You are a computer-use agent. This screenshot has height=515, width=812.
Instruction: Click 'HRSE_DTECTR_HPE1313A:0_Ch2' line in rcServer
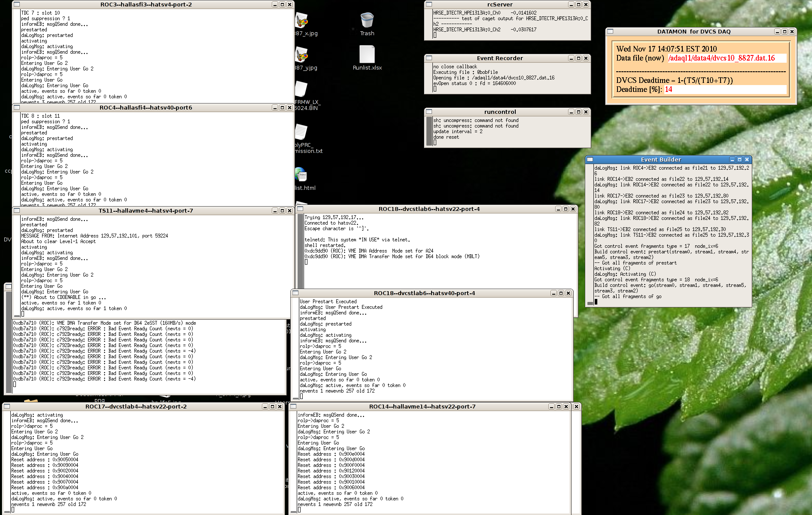[x=485, y=30]
